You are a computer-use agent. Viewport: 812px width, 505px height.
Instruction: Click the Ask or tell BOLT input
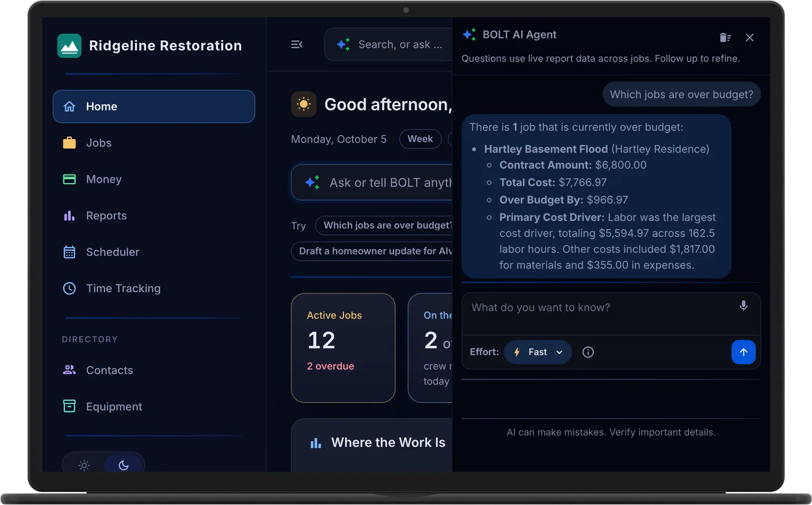click(372, 183)
